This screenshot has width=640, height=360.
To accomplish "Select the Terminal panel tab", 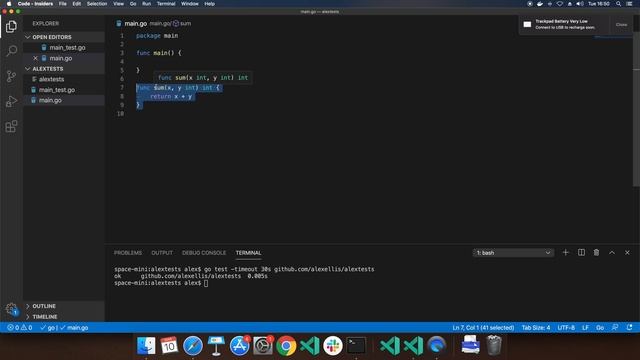I will pos(248,253).
